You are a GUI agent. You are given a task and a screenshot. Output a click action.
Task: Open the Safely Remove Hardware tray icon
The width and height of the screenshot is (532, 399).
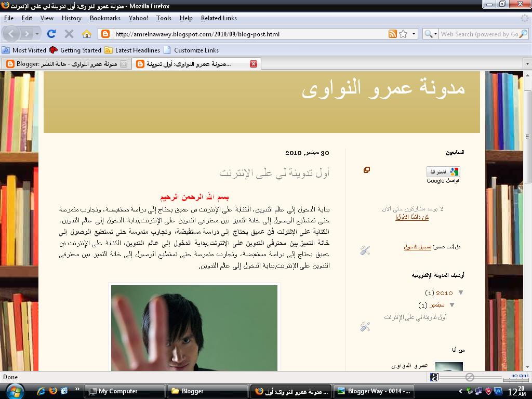(470, 391)
